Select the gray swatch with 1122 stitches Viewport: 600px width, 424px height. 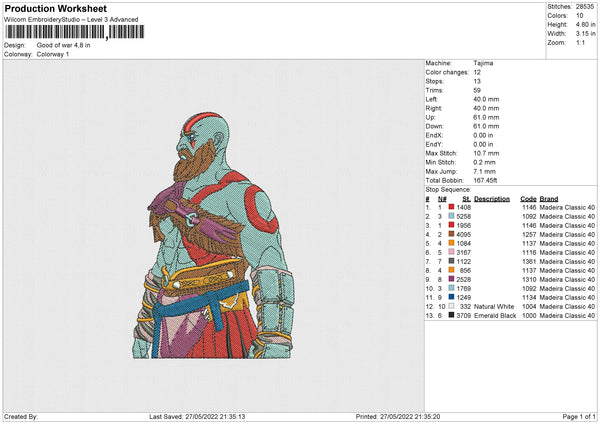(x=452, y=261)
